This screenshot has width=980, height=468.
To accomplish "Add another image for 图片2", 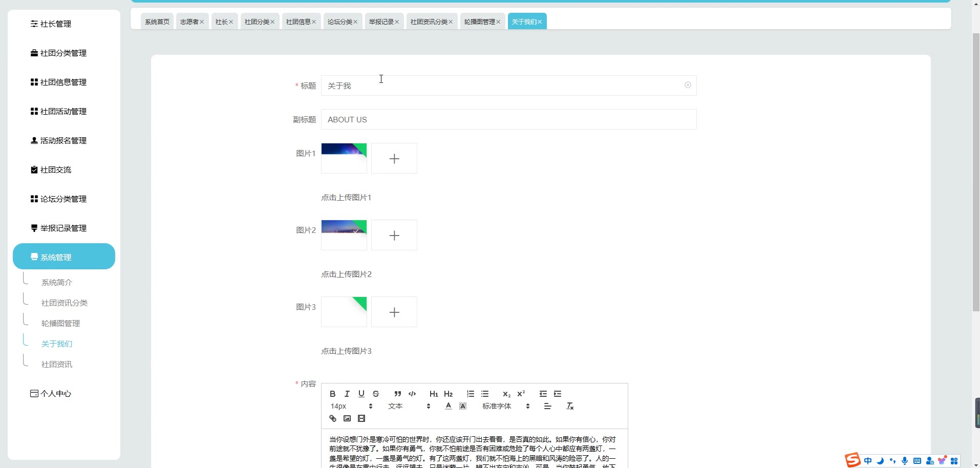I will coord(394,235).
